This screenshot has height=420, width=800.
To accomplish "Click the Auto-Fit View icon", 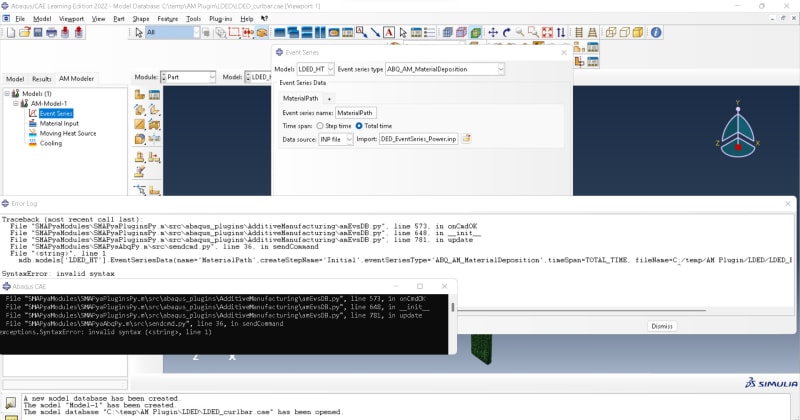I will (x=547, y=33).
